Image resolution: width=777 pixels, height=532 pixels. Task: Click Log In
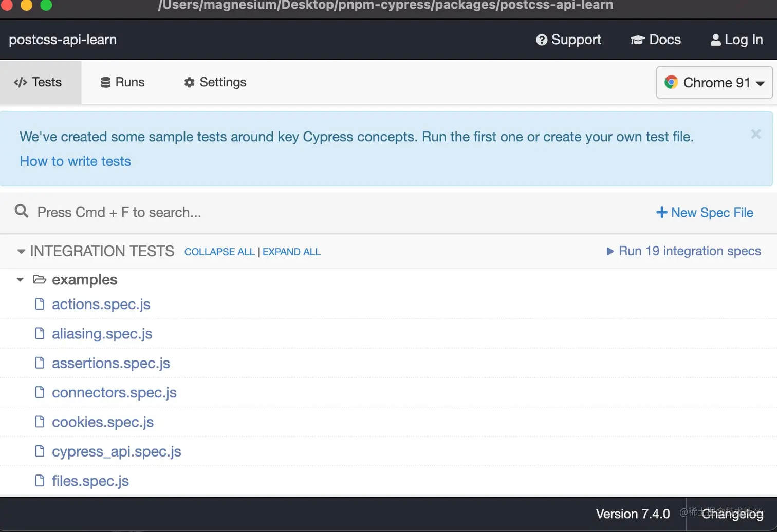736,40
